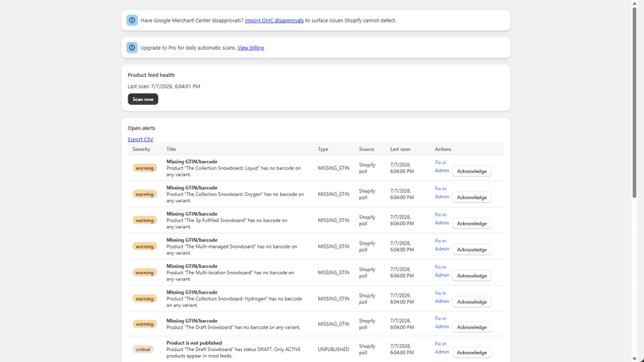Click info icon in Upgrade to Pro banner
Screen dimensions: 644x362
[x=132, y=47]
